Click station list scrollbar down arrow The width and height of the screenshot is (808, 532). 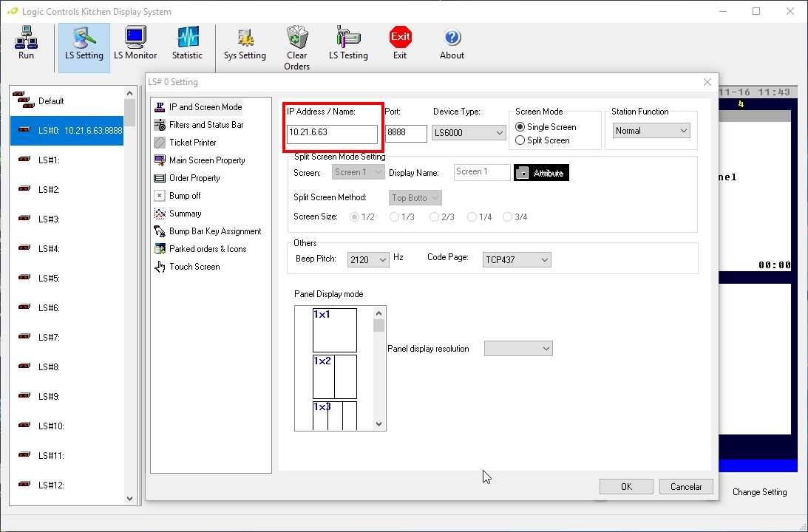click(130, 498)
